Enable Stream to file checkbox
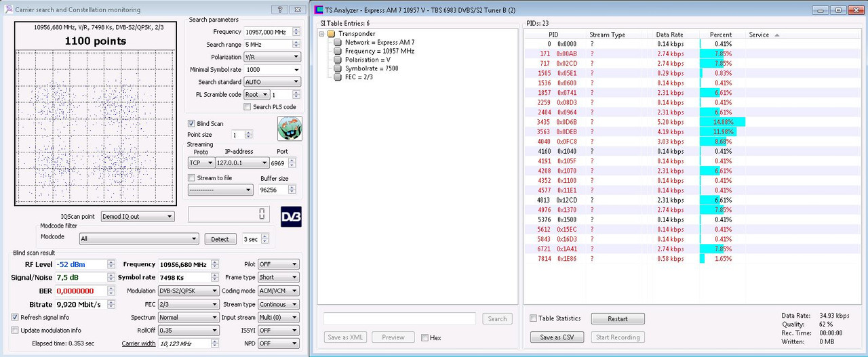868x357 pixels. (x=191, y=178)
